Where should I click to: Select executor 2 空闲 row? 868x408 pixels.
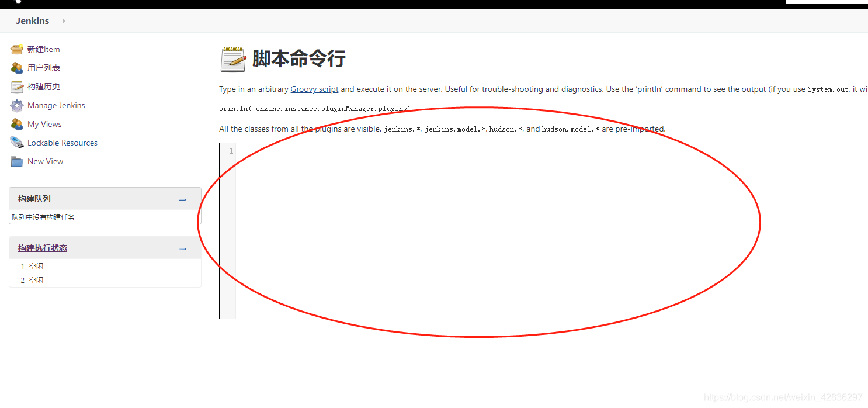click(x=105, y=280)
